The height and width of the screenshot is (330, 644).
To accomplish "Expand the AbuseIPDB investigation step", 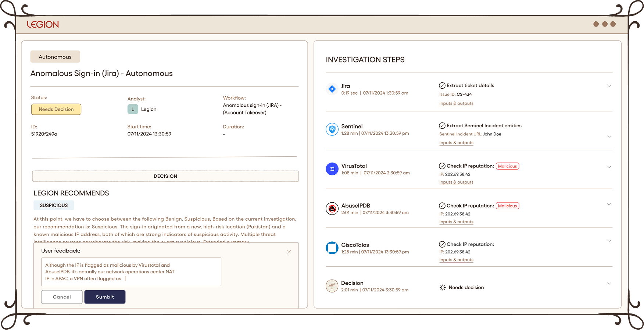I will point(609,204).
